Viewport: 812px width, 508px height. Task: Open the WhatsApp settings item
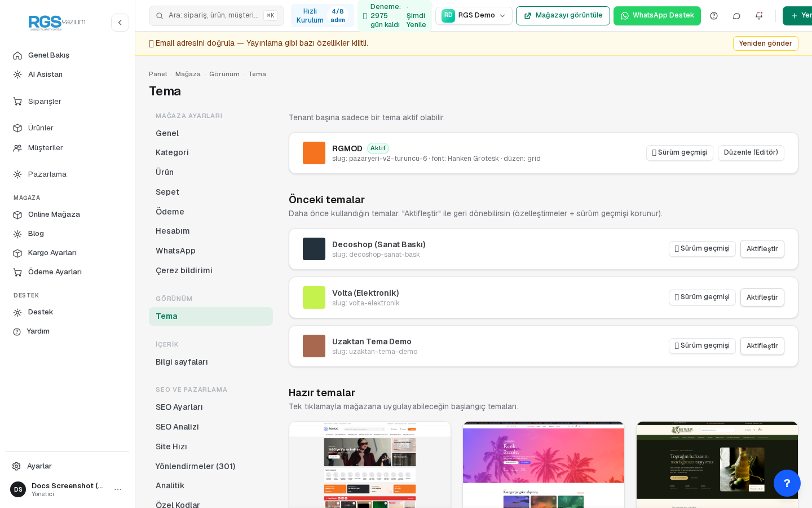tap(211, 251)
